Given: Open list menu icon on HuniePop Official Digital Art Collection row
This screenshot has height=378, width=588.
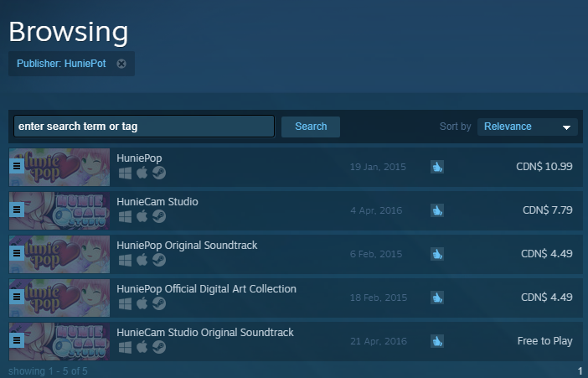Looking at the screenshot, I should [x=17, y=297].
